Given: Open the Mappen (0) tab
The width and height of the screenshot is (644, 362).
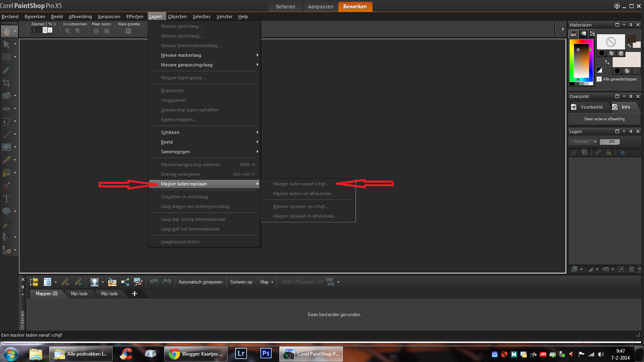Looking at the screenshot, I should tap(47, 294).
